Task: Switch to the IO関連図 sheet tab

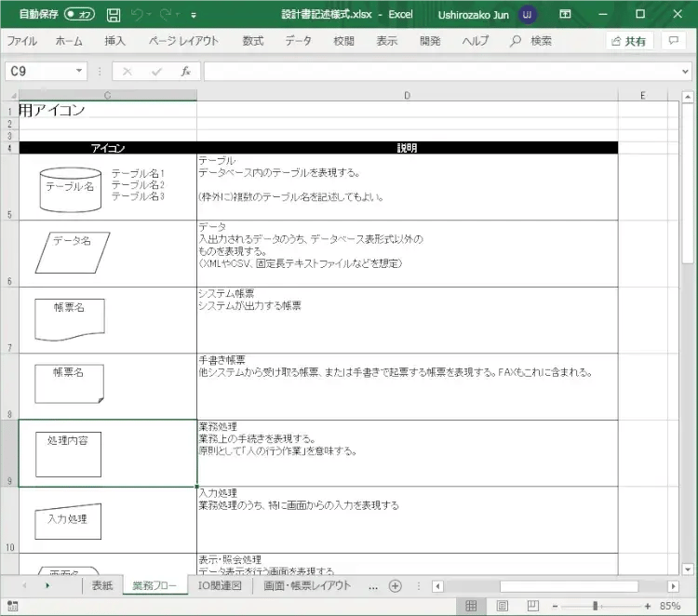Action: (220, 586)
